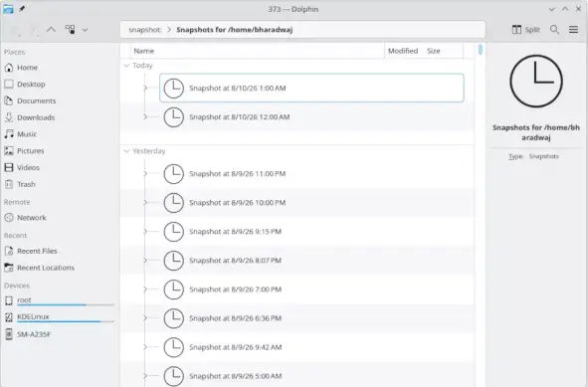Screen dimensions: 588x387
Task: Collapse the Yesterday group
Action: pos(126,151)
